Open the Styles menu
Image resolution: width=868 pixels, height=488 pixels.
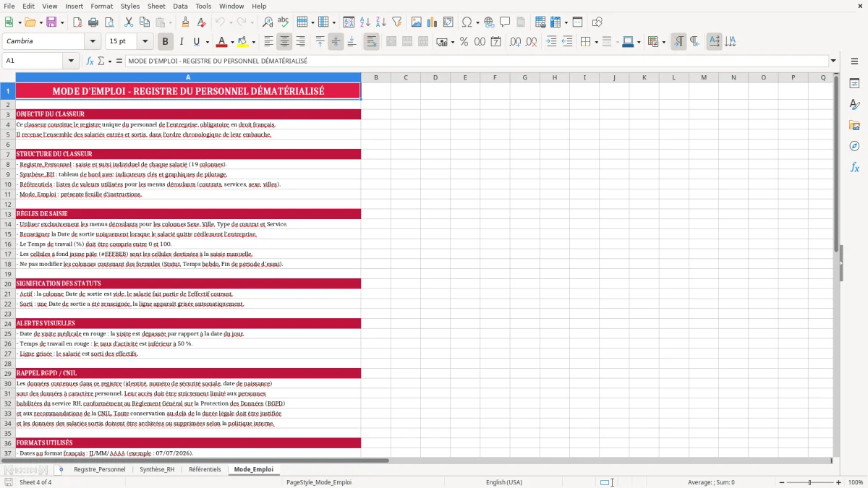pyautogui.click(x=130, y=6)
